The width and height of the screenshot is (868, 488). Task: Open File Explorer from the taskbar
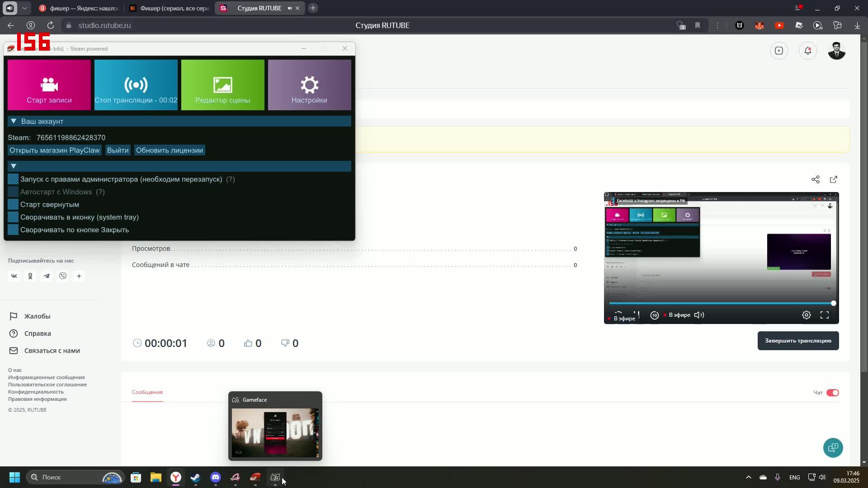coord(156,477)
